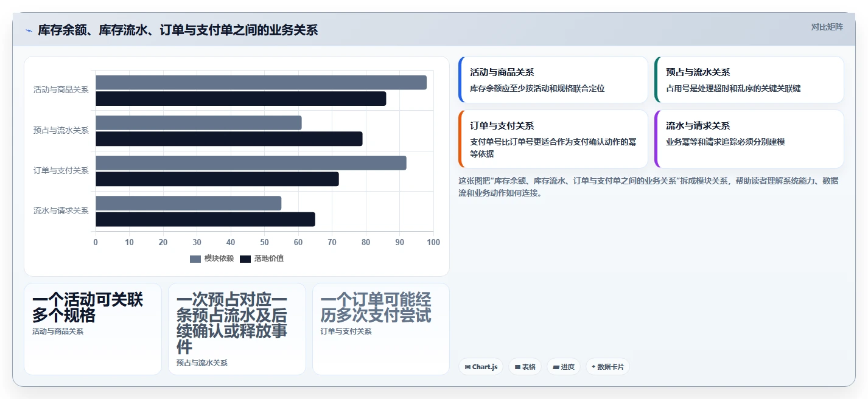Screen dimensions: 868x399
Task: Open the 订单与支付关系 info card
Action: [553, 139]
